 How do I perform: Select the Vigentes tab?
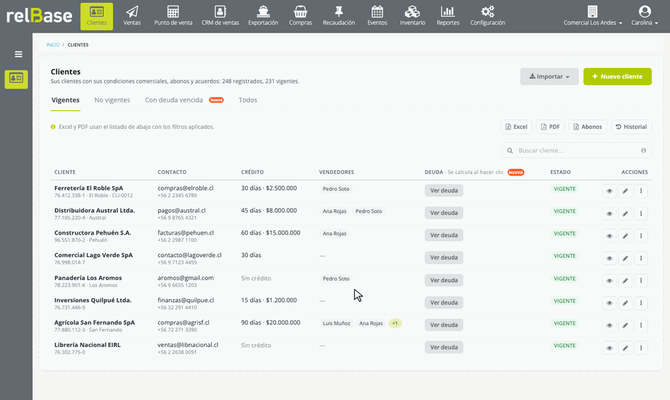tap(65, 100)
